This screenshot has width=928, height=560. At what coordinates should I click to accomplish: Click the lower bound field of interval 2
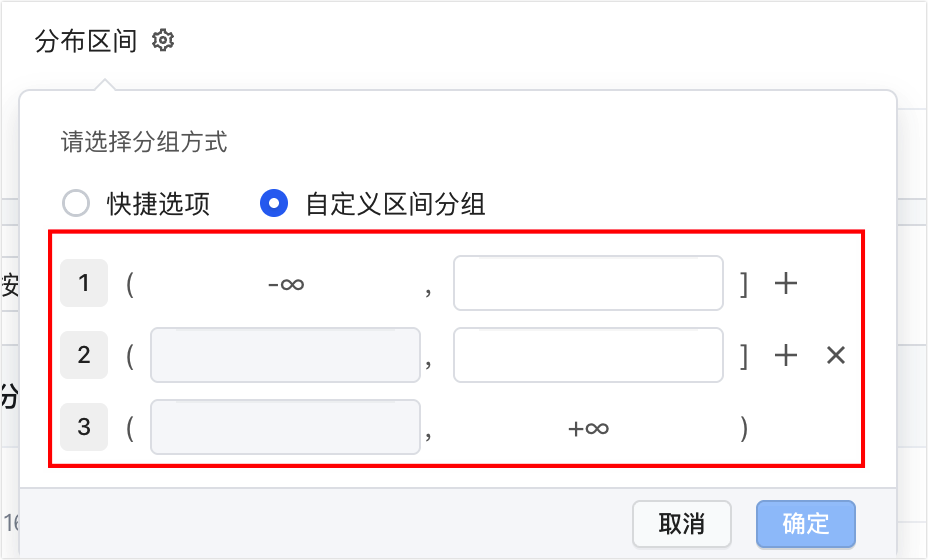285,355
